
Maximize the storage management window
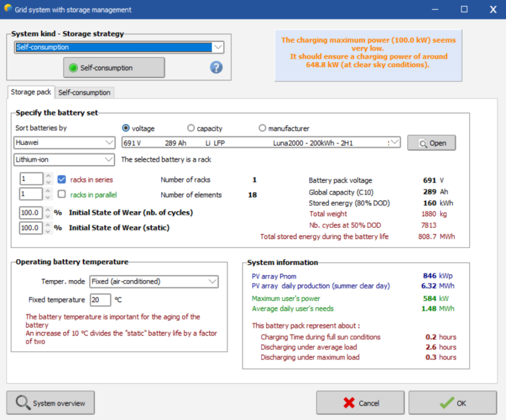(x=464, y=10)
